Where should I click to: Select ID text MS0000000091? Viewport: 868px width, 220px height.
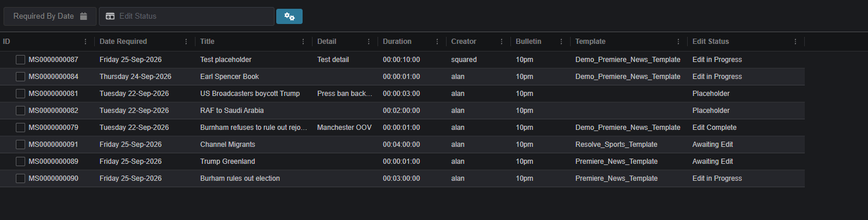[53, 145]
